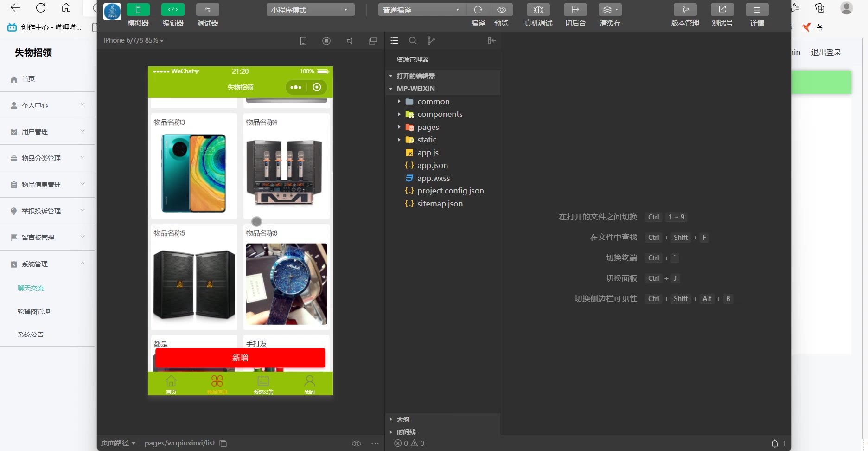Toggle the debugger panel button
The height and width of the screenshot is (451, 868).
(x=207, y=10)
